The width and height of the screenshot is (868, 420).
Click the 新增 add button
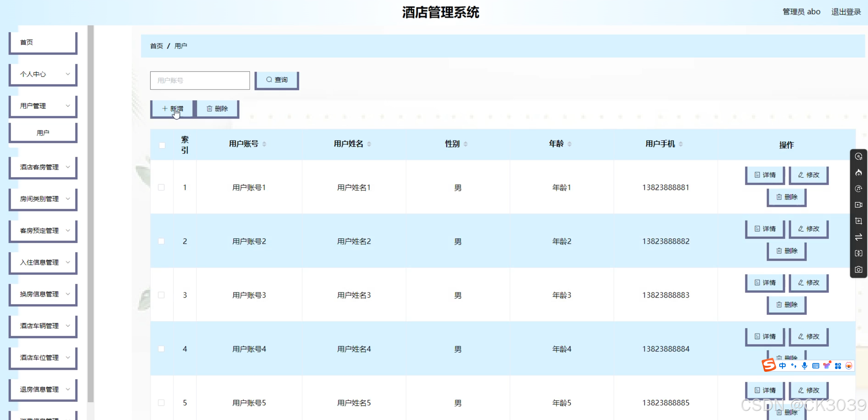pos(172,109)
